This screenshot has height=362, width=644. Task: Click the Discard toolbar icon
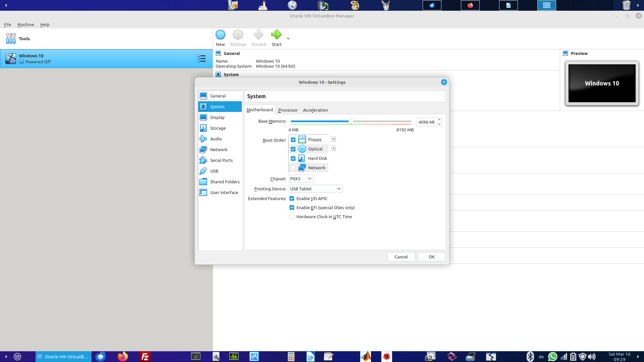click(258, 35)
